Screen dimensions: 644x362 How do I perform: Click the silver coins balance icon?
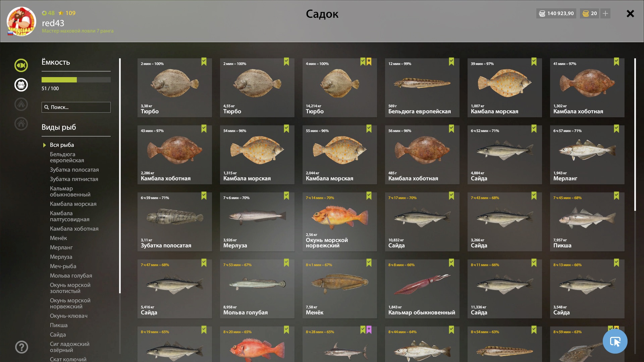coord(542,13)
